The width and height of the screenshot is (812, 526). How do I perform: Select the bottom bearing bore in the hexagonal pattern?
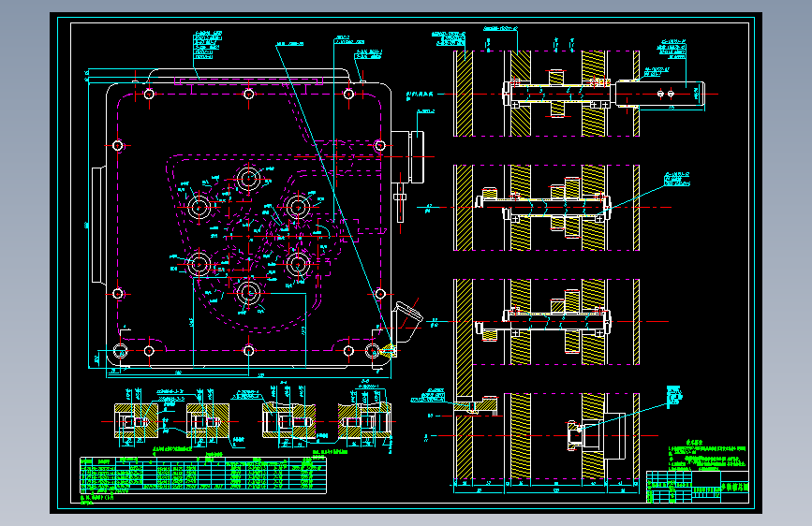[x=248, y=293]
